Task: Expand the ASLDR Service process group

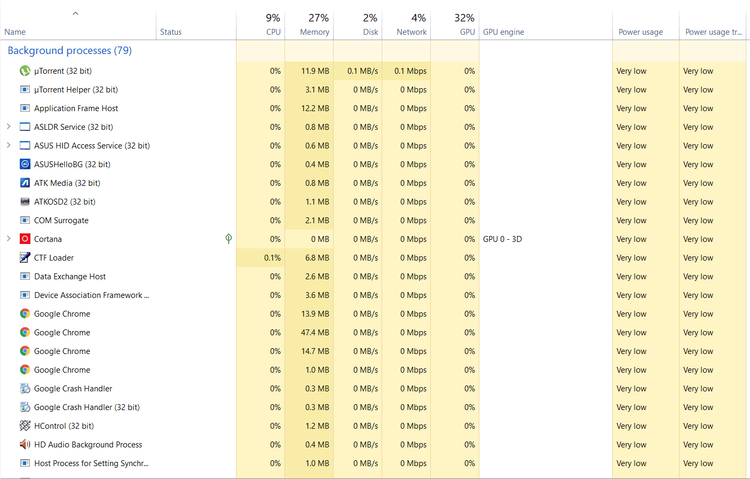Action: tap(9, 127)
